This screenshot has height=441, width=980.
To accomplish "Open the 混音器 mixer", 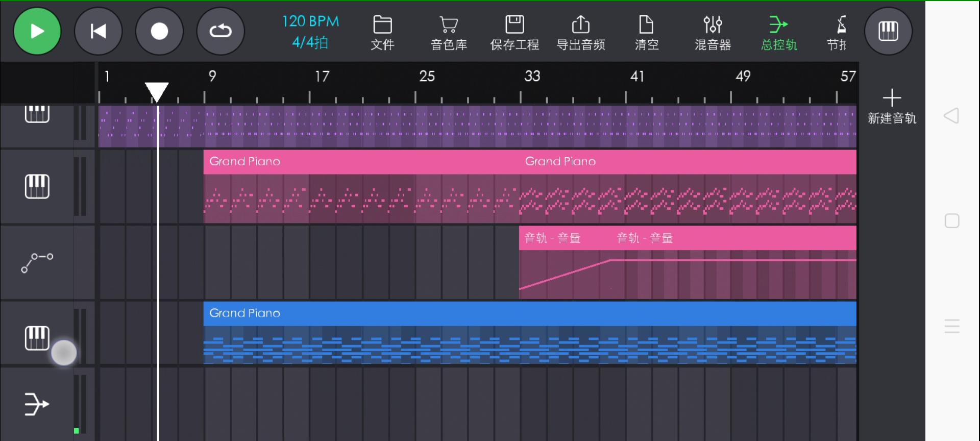I will click(713, 33).
